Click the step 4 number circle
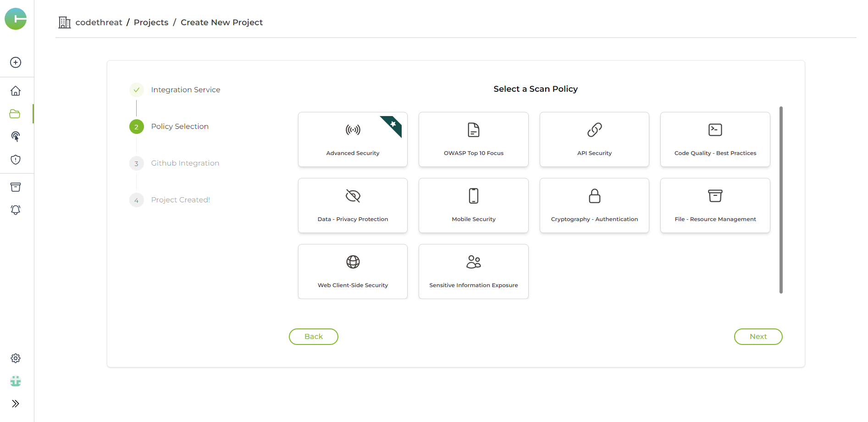This screenshot has width=868, height=422. tap(137, 200)
